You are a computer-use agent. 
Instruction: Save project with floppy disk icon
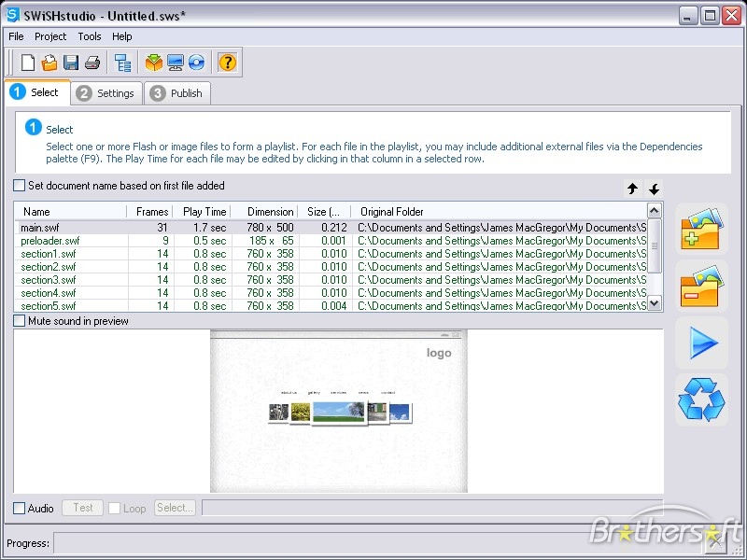[71, 63]
